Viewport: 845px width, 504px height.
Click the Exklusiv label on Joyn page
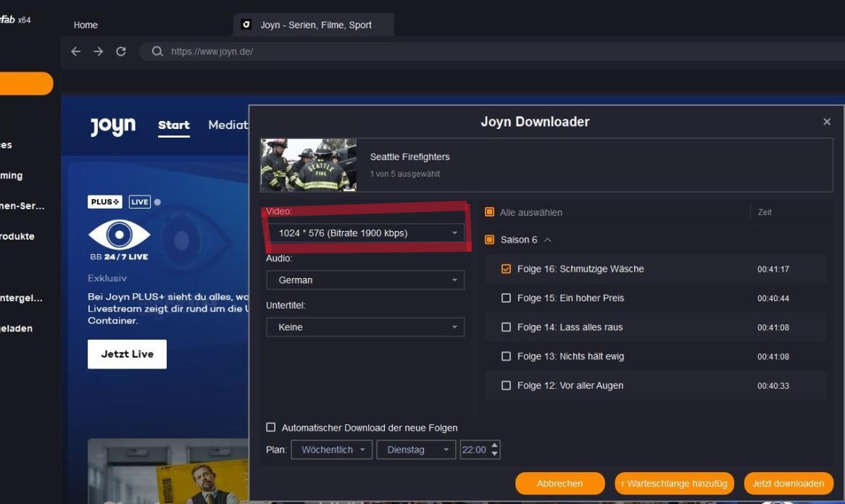click(x=107, y=278)
